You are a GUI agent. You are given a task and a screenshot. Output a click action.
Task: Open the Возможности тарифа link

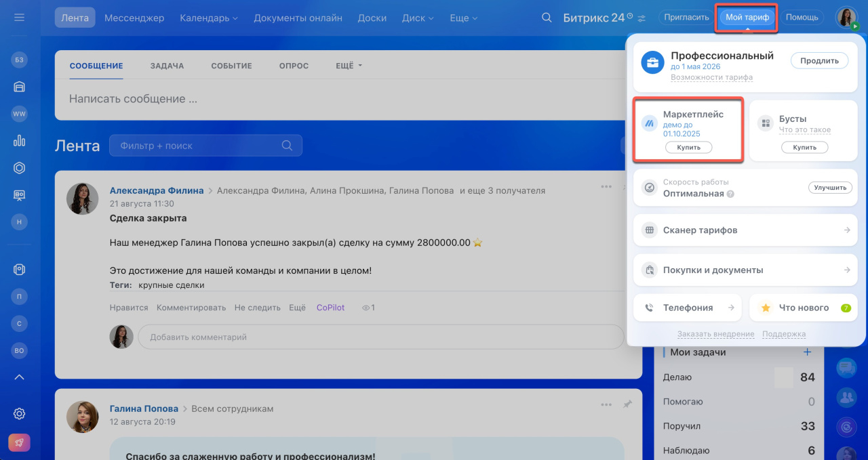711,77
